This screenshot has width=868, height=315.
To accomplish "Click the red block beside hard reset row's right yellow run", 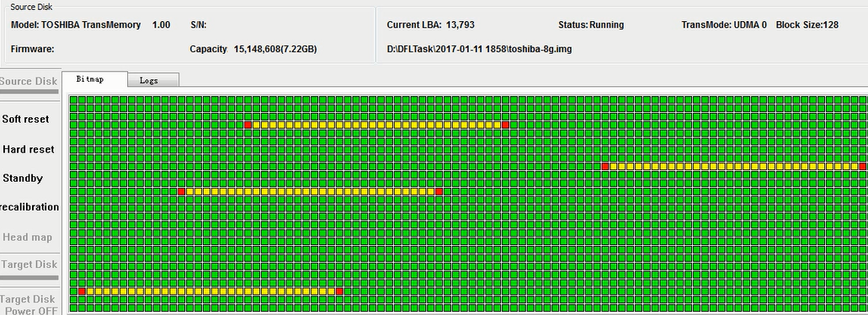I will point(605,167).
